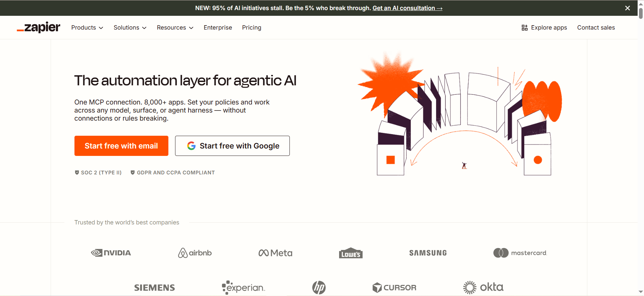644x296 pixels.
Task: Click Start free with Google button
Action: [x=232, y=146]
